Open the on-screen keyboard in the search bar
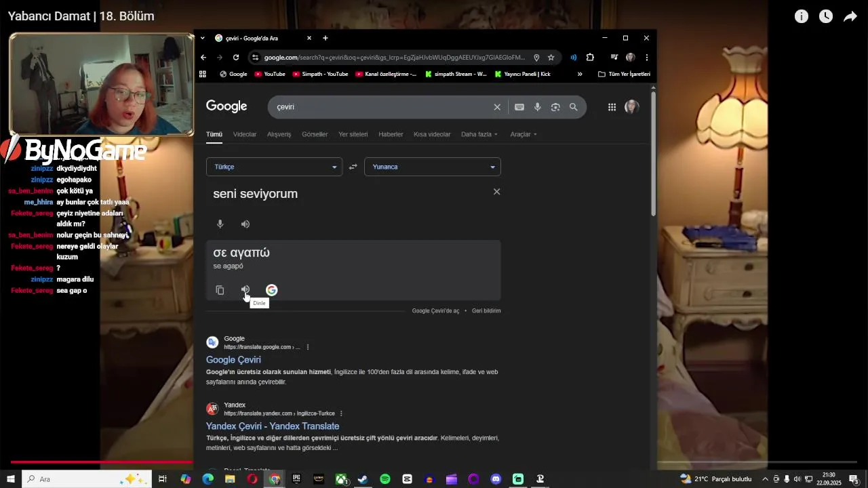The height and width of the screenshot is (488, 868). click(519, 107)
